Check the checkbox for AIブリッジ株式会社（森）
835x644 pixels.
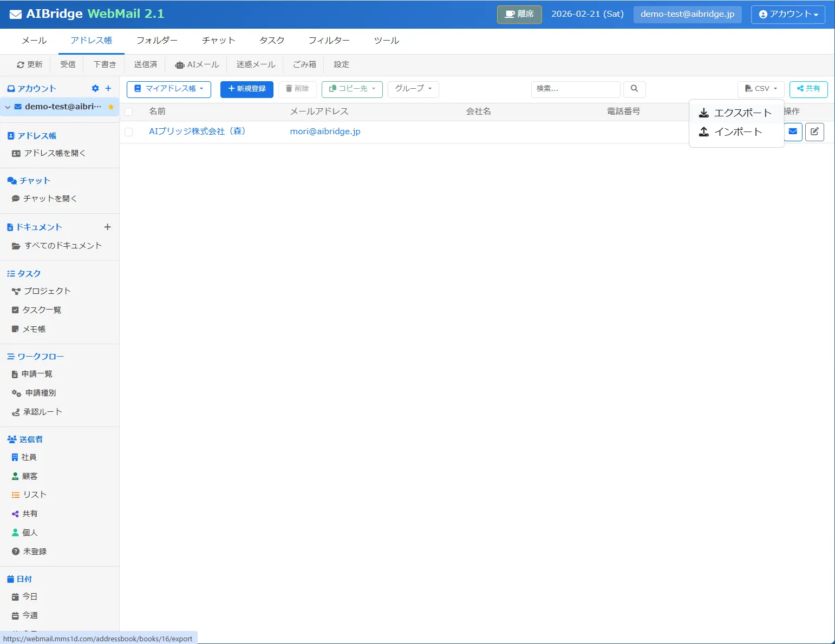[x=128, y=131]
